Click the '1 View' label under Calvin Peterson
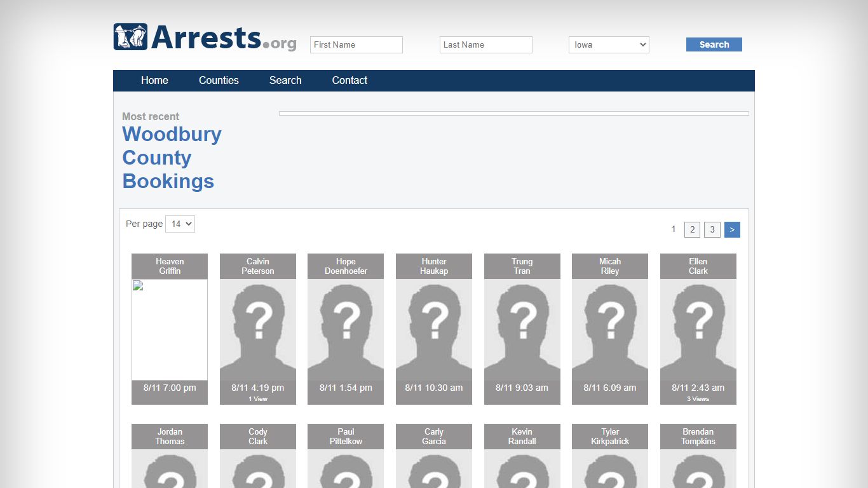Image resolution: width=868 pixels, height=488 pixels. (258, 399)
